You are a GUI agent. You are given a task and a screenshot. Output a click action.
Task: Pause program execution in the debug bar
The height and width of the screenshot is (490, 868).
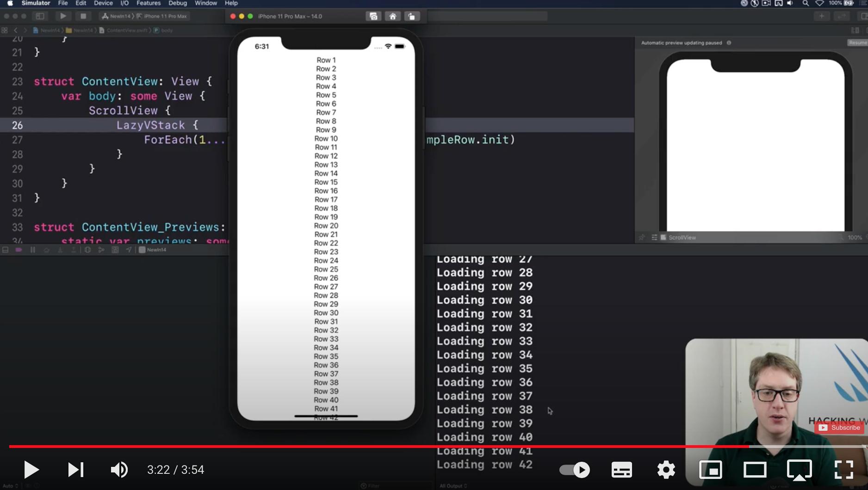[32, 250]
